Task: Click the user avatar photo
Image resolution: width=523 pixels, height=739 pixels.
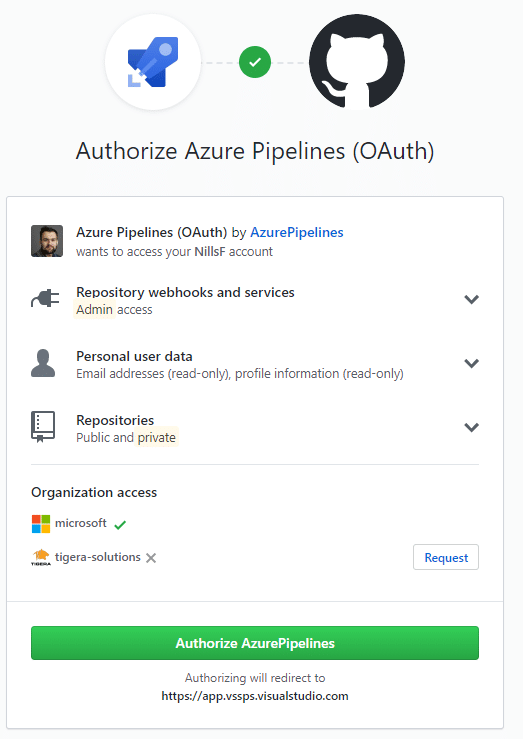Action: tap(47, 241)
